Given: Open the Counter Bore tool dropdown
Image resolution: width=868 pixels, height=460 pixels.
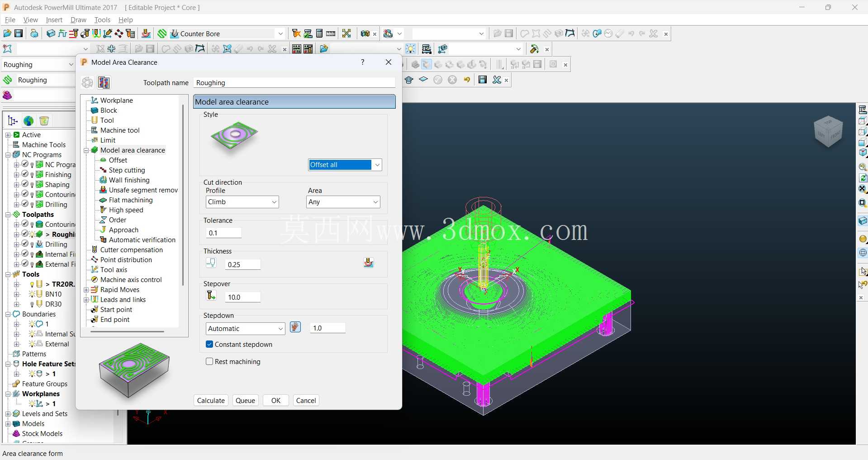Looking at the screenshot, I should coord(280,34).
